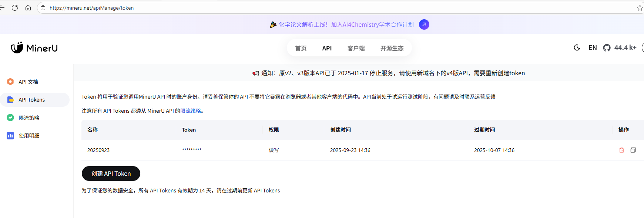Select the API nav tab
Viewport: 644px width, 218px height.
327,48
